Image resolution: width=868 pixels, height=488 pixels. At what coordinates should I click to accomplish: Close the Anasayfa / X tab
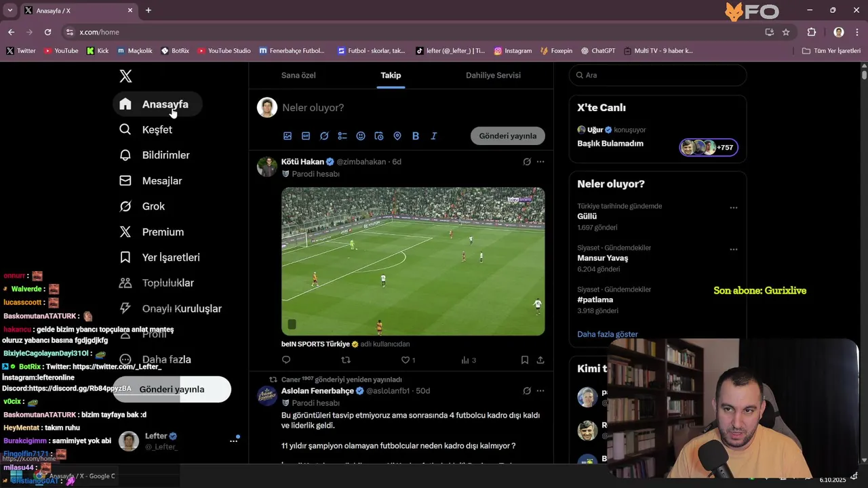coord(130,10)
